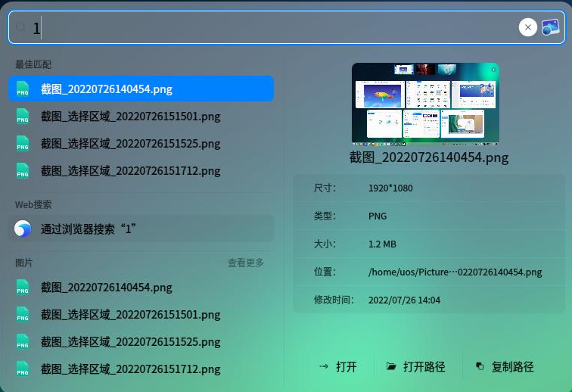Screen dimensions: 572x392
Task: Click PNG icon of 图片 section 151712 file
Action: tap(23, 369)
